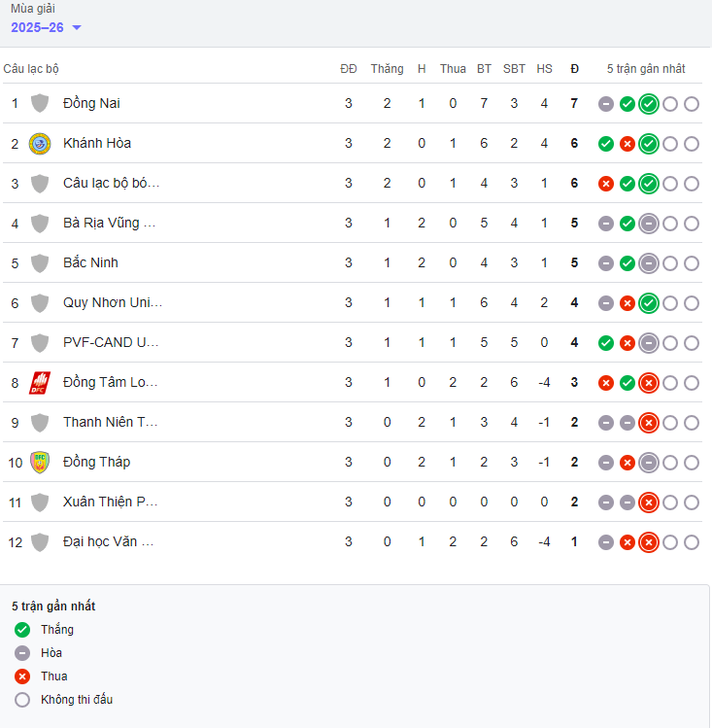Click the Đồng Tâm Long An club logo
712x728 pixels.
point(40,383)
